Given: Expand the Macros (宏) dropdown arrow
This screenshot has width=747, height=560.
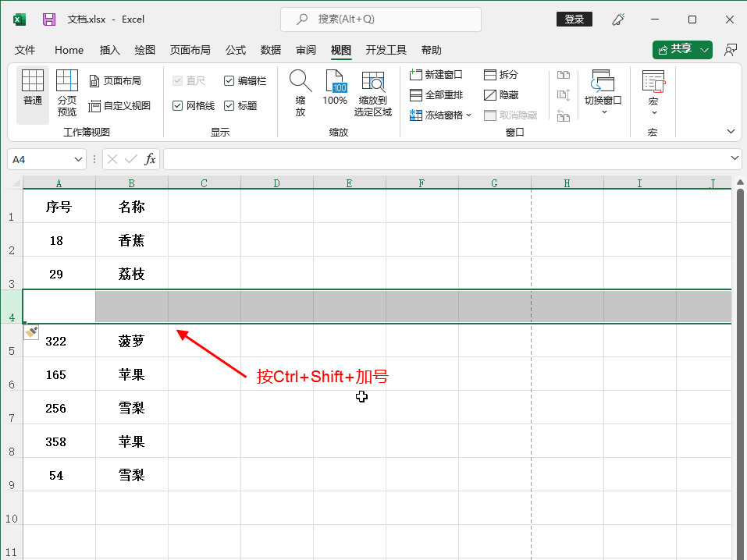Looking at the screenshot, I should point(653,113).
